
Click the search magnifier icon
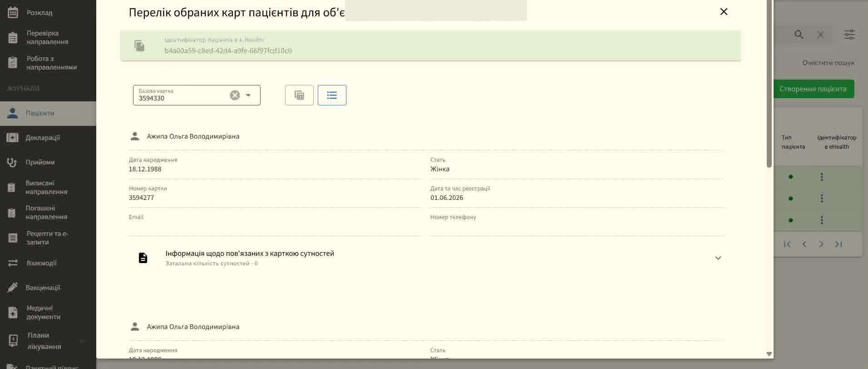pyautogui.click(x=799, y=35)
